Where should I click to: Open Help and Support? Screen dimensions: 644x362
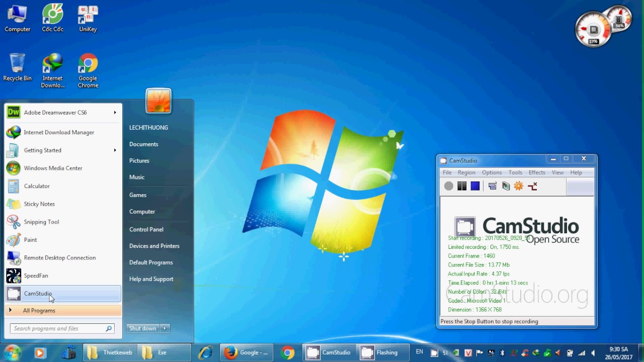151,279
